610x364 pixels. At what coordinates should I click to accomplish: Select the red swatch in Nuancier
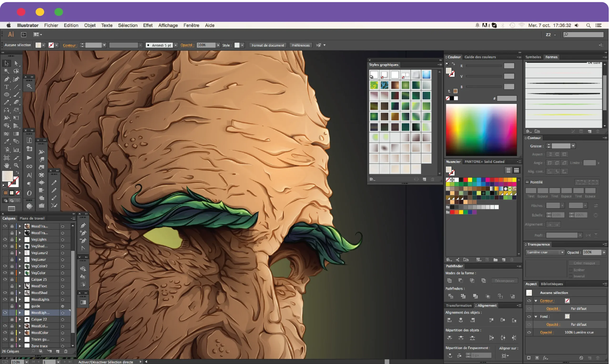(x=465, y=180)
